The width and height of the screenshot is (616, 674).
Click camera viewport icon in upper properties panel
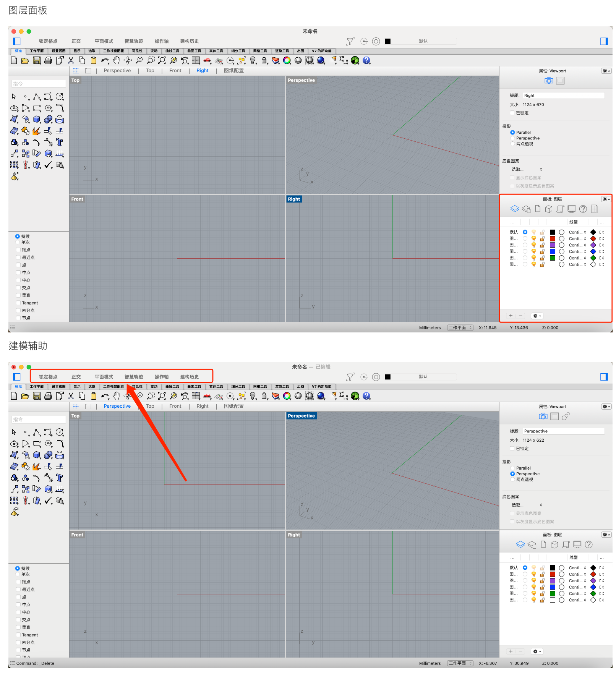coord(549,81)
